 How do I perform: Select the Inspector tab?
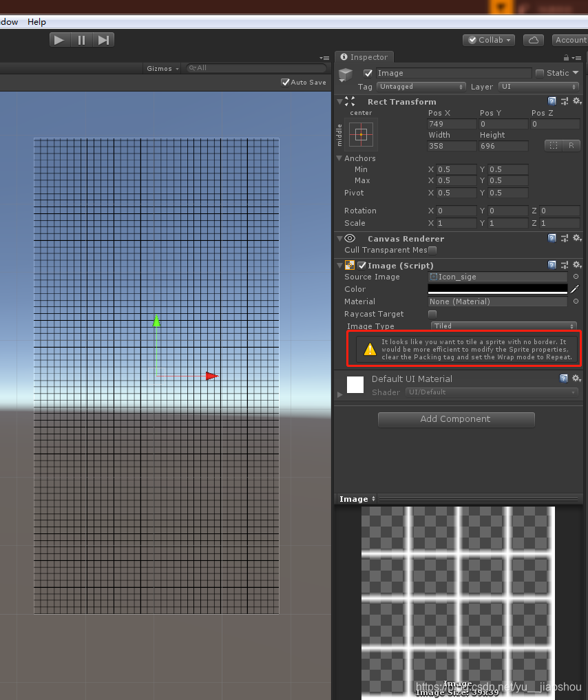[364, 57]
